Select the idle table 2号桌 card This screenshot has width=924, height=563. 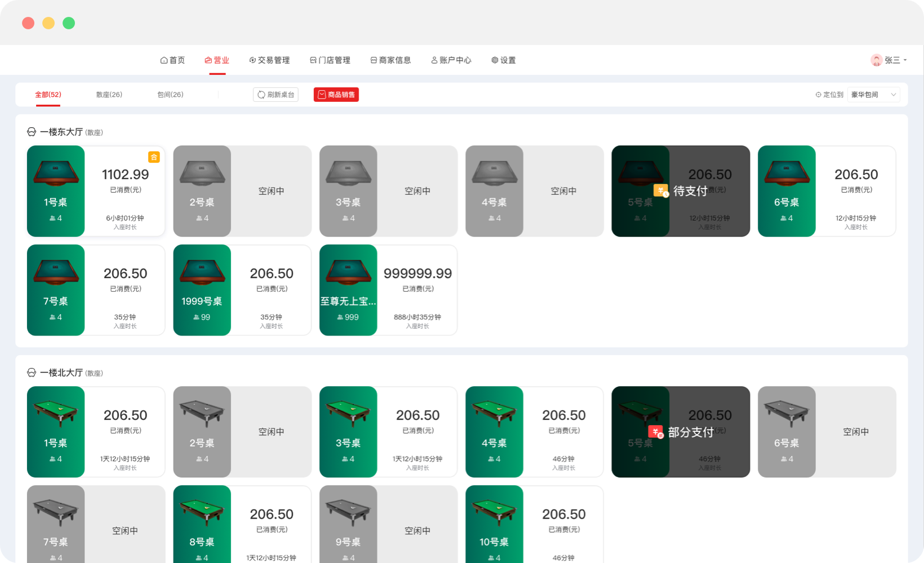(x=242, y=190)
